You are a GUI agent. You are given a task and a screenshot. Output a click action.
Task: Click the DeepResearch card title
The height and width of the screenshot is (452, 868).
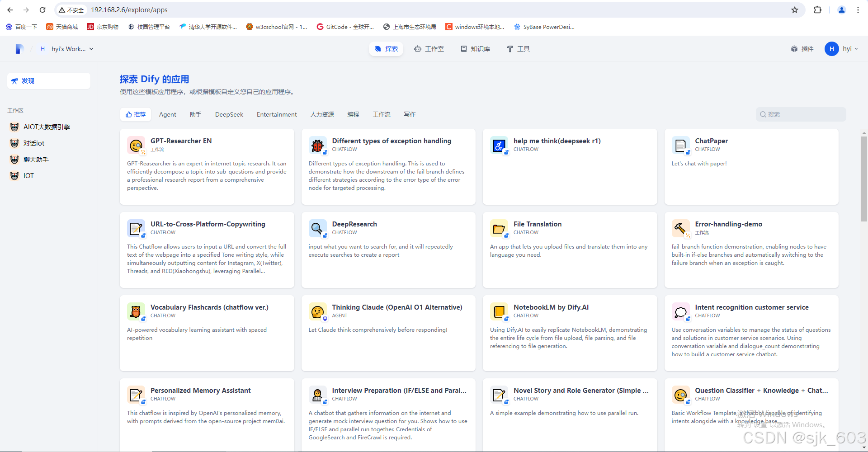[x=354, y=224]
